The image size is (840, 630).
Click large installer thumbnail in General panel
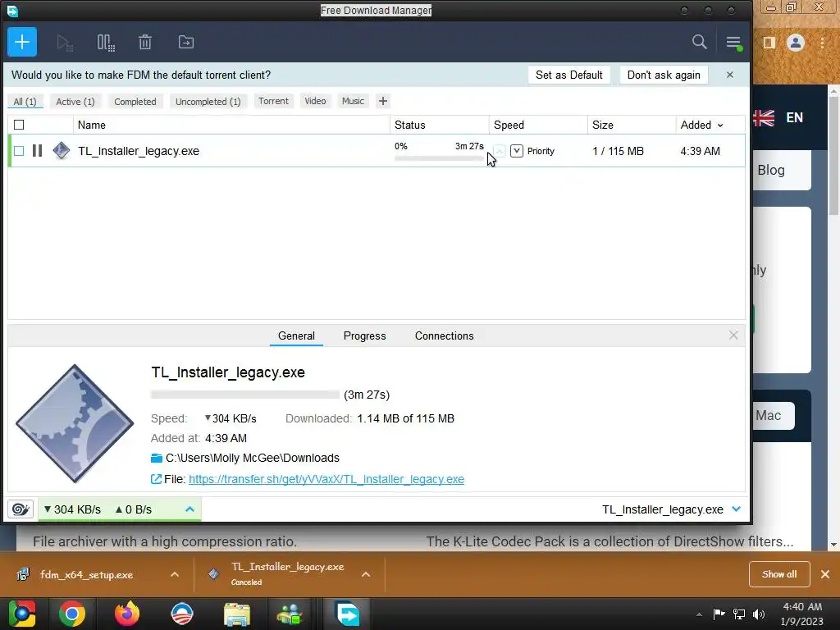coord(75,423)
